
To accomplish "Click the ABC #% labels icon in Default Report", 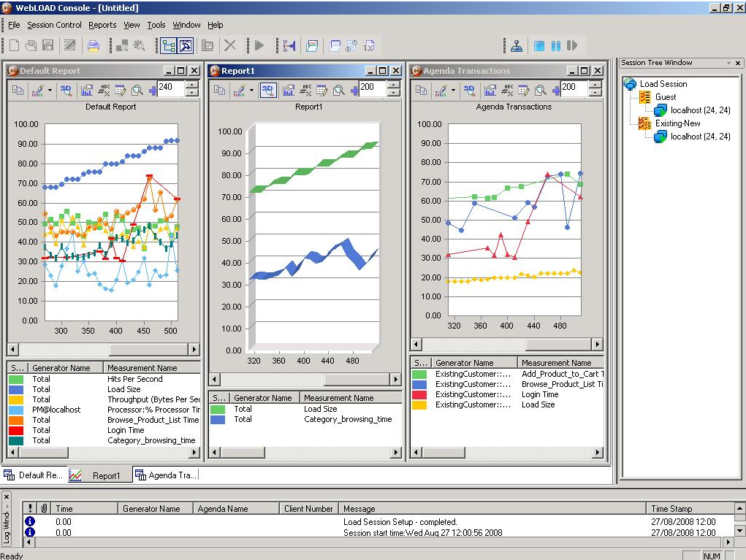I will coord(104,90).
